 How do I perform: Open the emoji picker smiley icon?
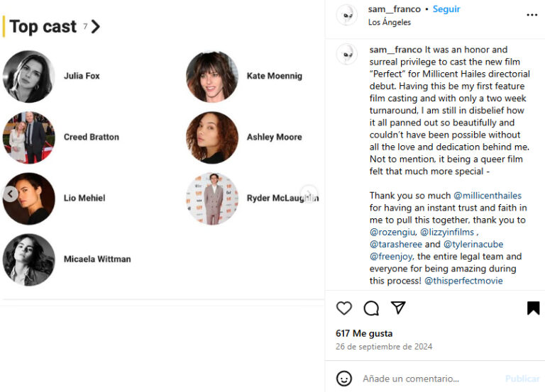[344, 379]
